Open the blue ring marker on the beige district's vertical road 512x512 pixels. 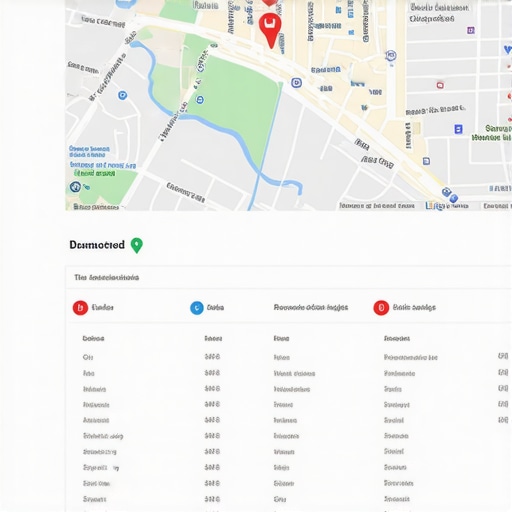click(x=391, y=55)
